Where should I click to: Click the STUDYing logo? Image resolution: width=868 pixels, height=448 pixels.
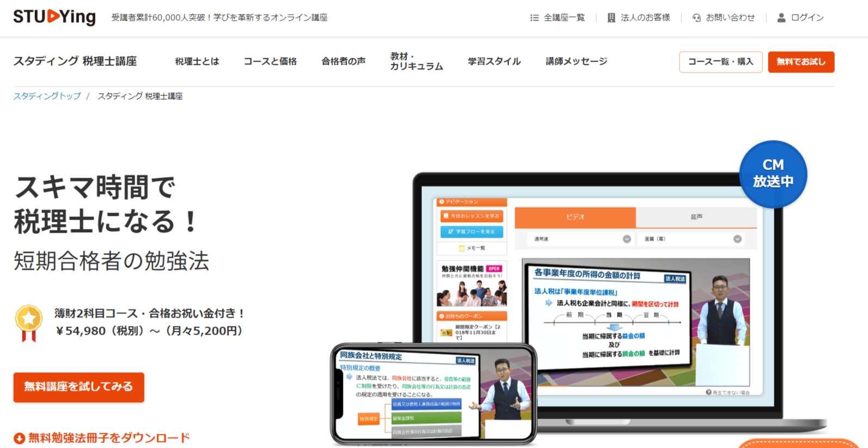54,17
